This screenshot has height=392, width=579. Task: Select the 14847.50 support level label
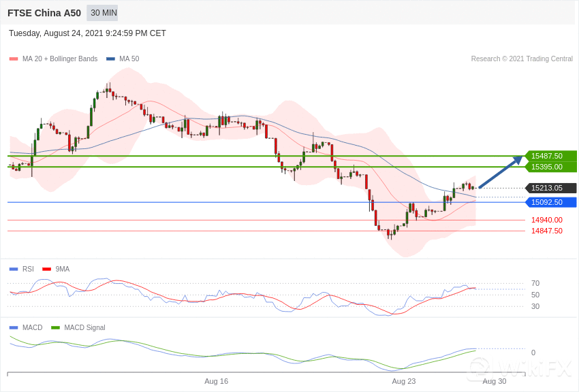(546, 231)
